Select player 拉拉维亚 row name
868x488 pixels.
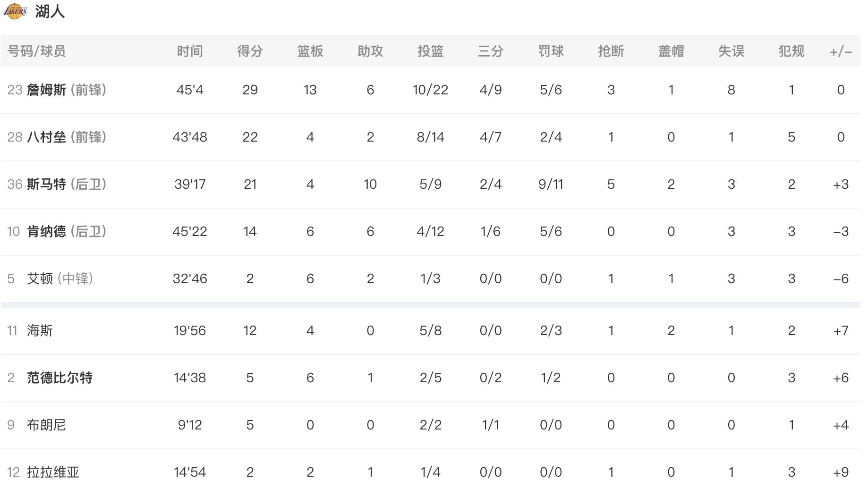(53, 472)
